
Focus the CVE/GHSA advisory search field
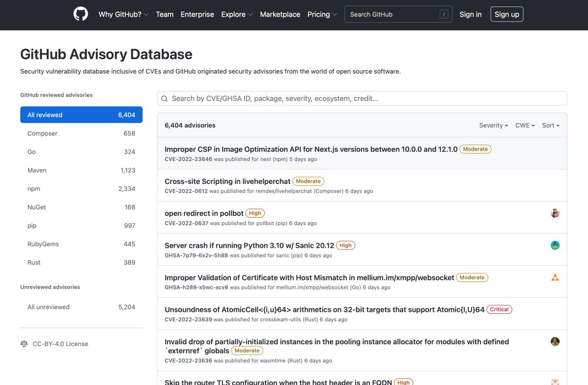tap(362, 98)
